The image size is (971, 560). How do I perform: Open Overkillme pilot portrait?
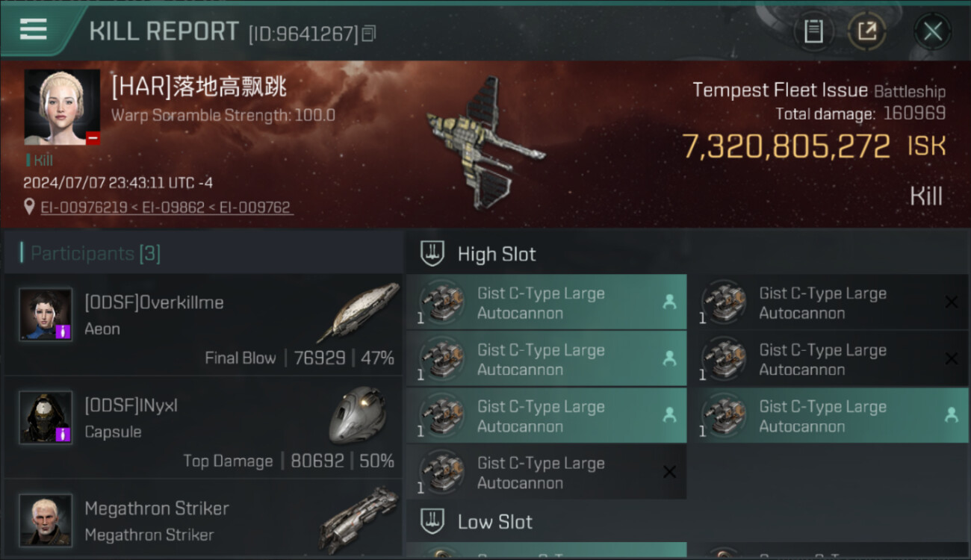coord(46,314)
